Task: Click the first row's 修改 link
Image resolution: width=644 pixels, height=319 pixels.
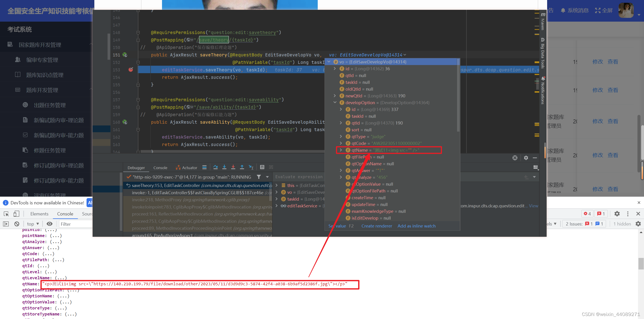Action: tap(598, 62)
